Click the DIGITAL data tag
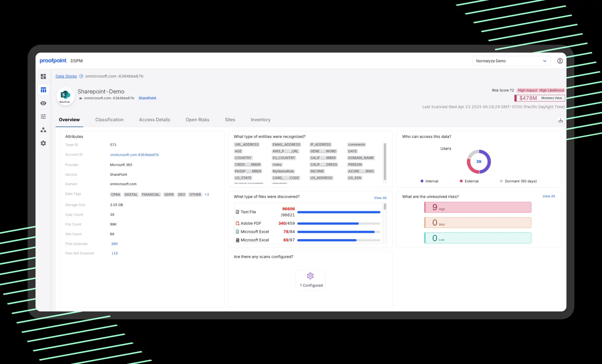Image resolution: width=602 pixels, height=364 pixels. (x=131, y=194)
